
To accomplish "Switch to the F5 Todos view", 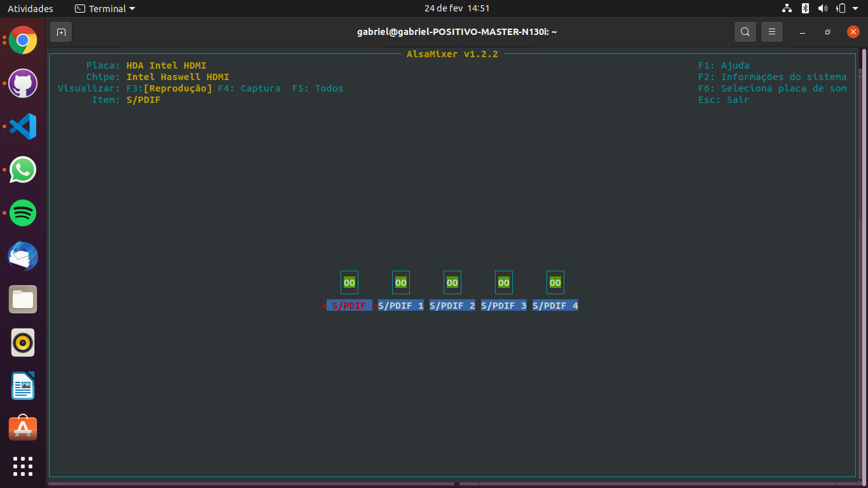I will pos(317,88).
